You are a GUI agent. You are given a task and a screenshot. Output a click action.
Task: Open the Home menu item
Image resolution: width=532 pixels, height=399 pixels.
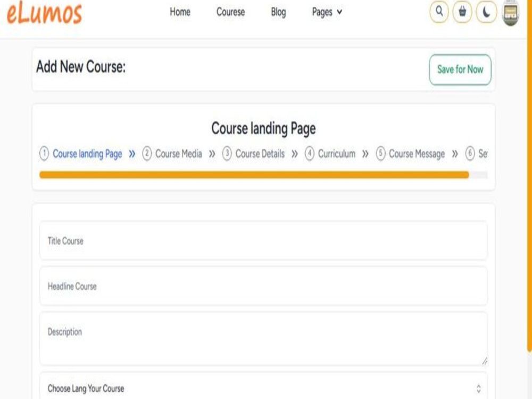[180, 12]
